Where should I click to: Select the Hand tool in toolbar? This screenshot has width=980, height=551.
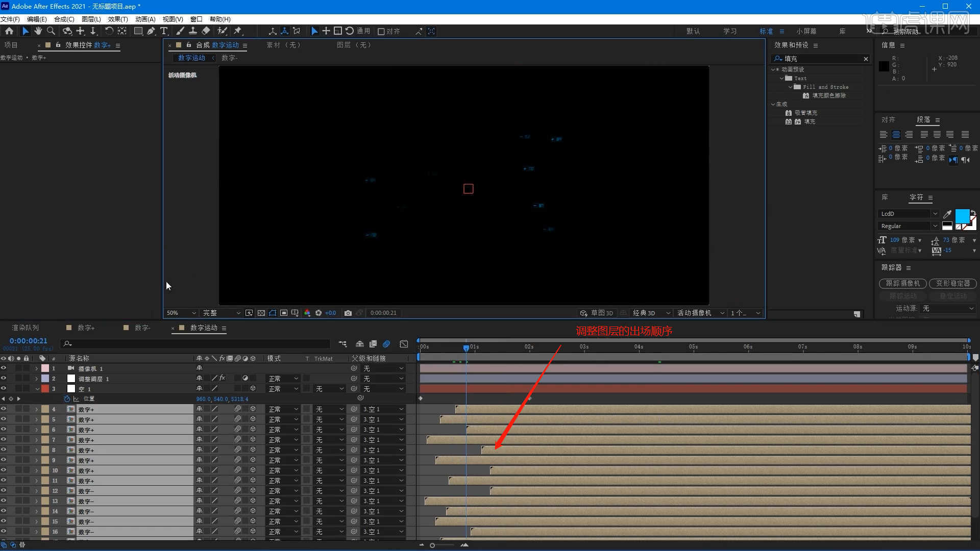click(38, 31)
